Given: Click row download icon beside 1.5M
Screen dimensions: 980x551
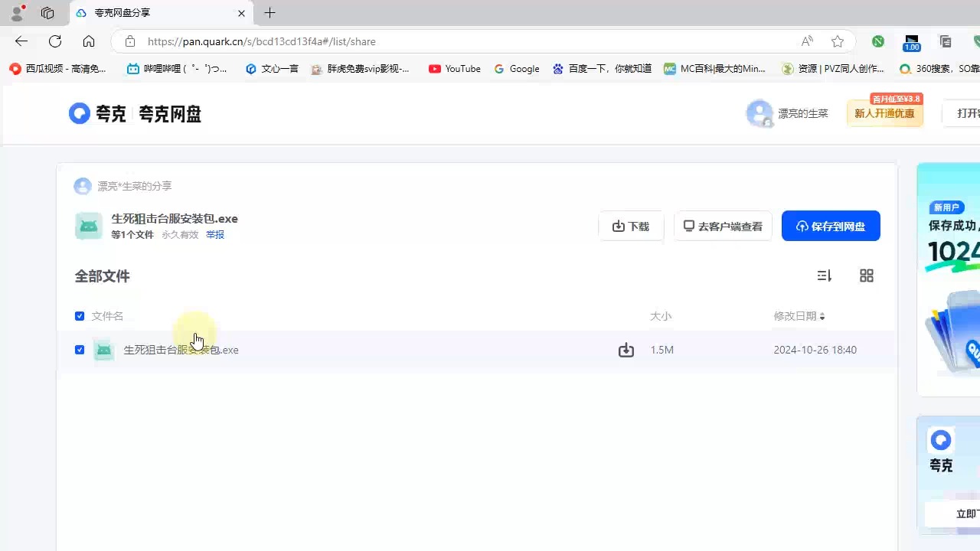Looking at the screenshot, I should (x=626, y=350).
